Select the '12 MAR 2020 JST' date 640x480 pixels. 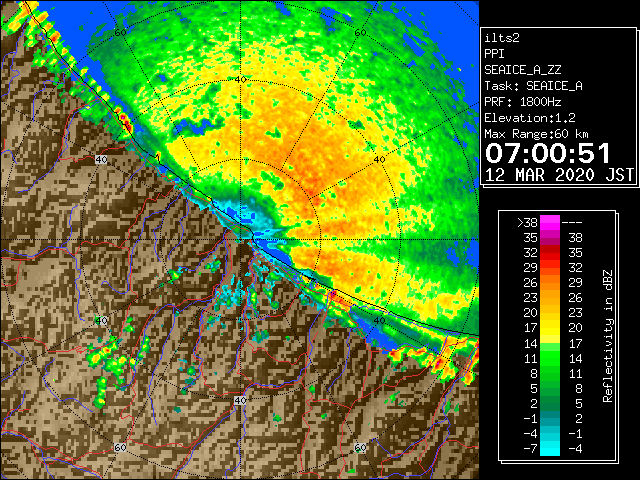pos(559,175)
